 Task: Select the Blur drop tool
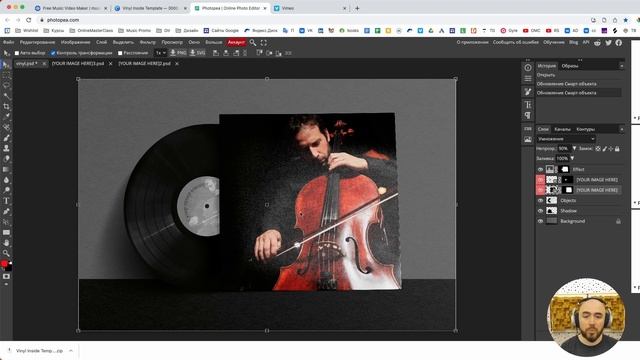(6, 180)
